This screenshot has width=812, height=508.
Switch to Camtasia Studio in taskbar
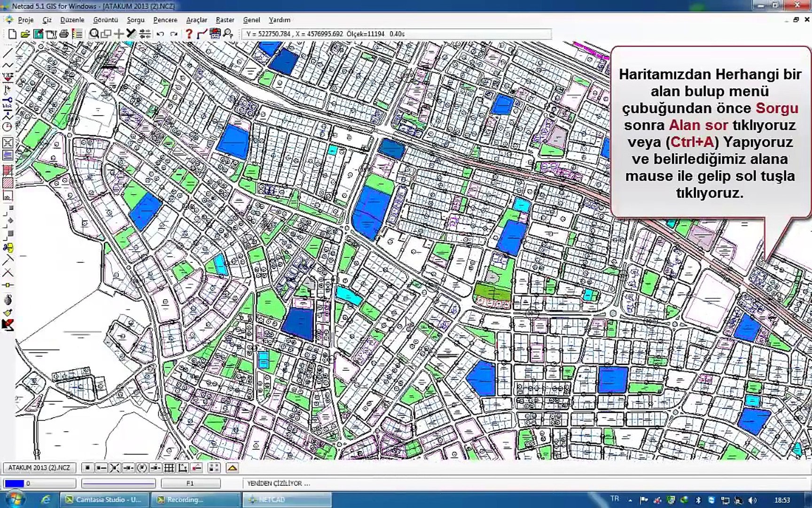[x=104, y=500]
